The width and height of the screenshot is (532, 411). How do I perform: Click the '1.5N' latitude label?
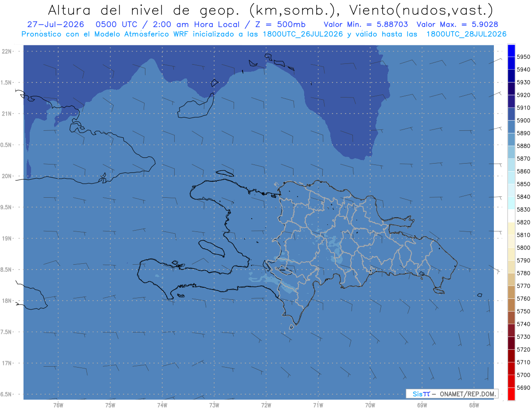[7, 82]
